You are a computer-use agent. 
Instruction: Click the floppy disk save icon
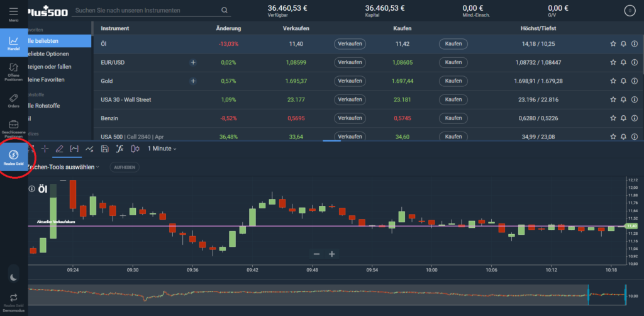(x=105, y=149)
